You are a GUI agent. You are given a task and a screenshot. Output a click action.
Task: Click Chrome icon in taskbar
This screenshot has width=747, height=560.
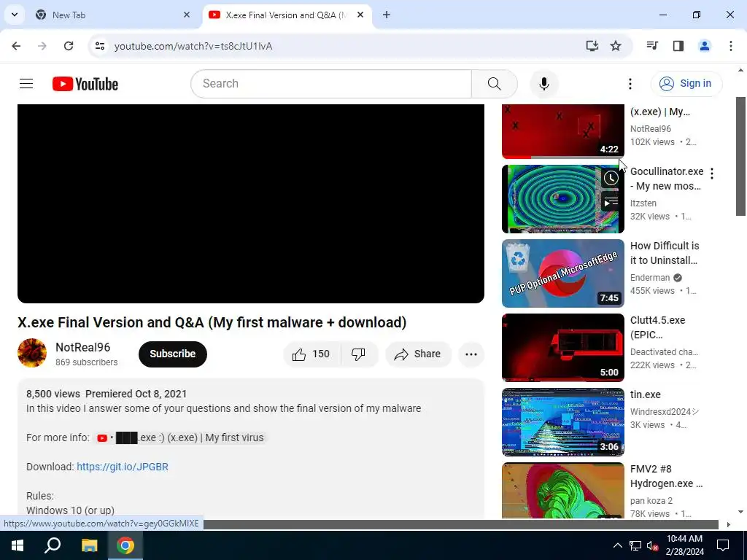pos(125,545)
